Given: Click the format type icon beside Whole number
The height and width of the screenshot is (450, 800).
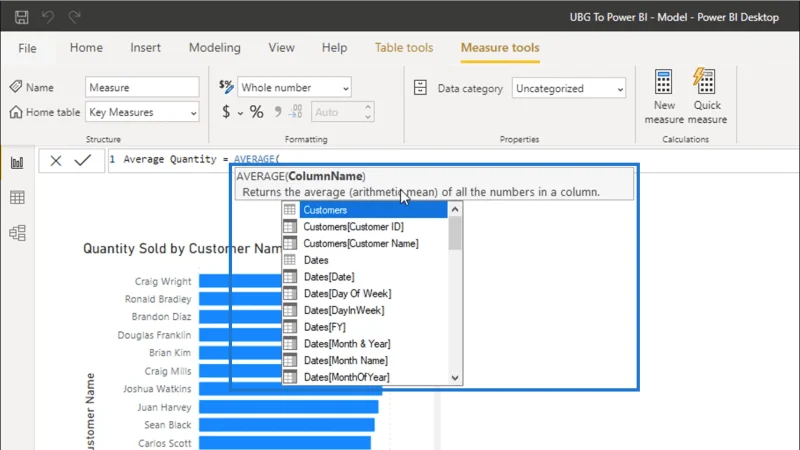Looking at the screenshot, I should 226,86.
